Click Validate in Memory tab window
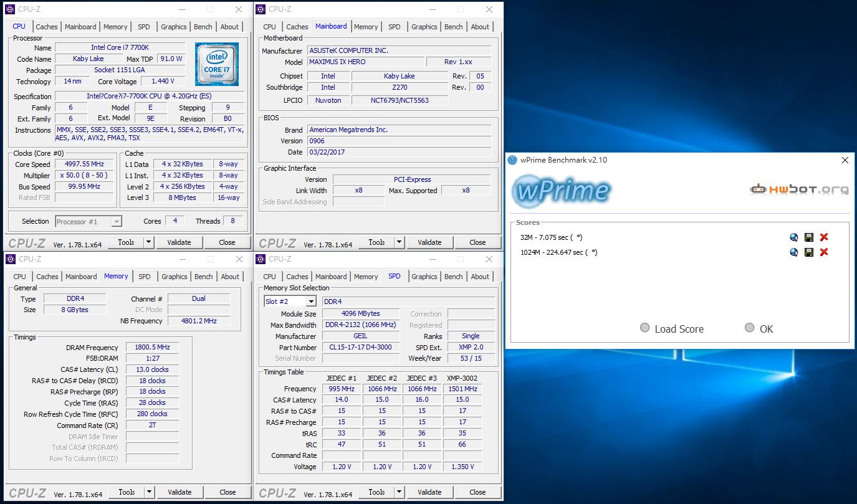Screen dimensions: 857x504 [180, 492]
